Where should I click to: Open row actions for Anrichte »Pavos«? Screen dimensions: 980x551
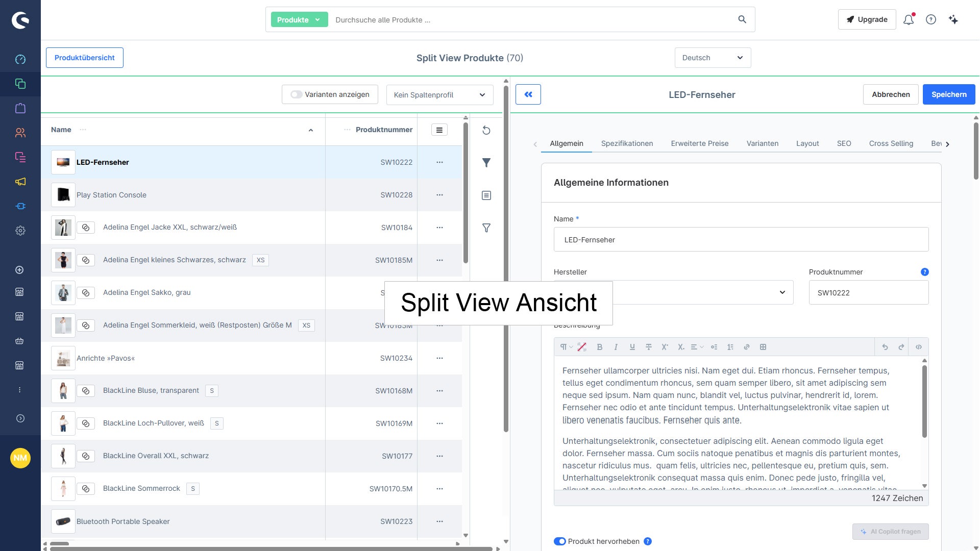tap(439, 358)
